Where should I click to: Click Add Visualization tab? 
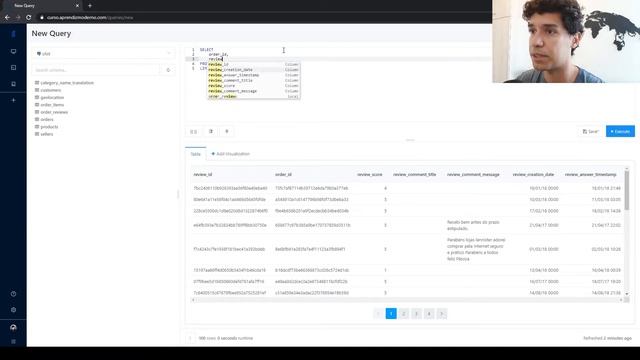[x=231, y=154]
